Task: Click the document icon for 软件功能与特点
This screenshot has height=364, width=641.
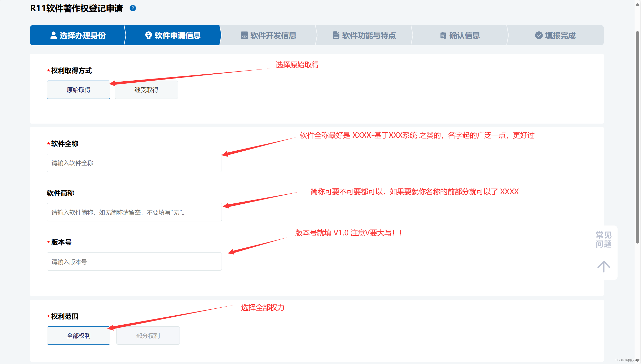Action: 336,35
